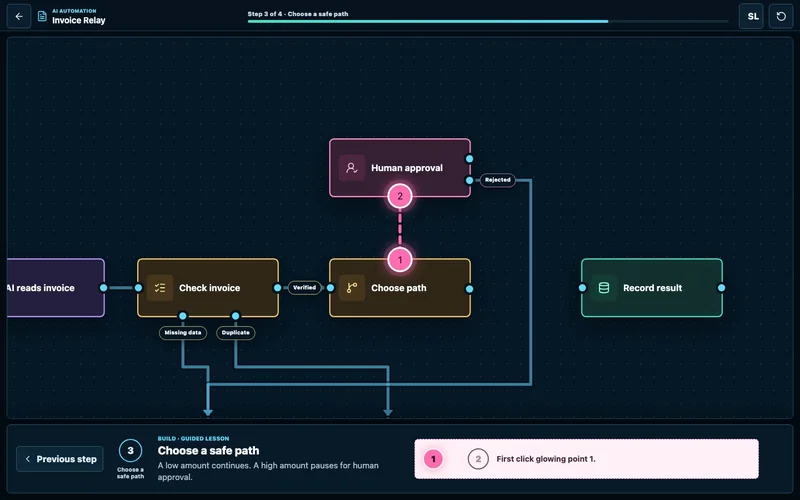Click the Verified output port on Check invoice
The width and height of the screenshot is (800, 500).
click(278, 288)
